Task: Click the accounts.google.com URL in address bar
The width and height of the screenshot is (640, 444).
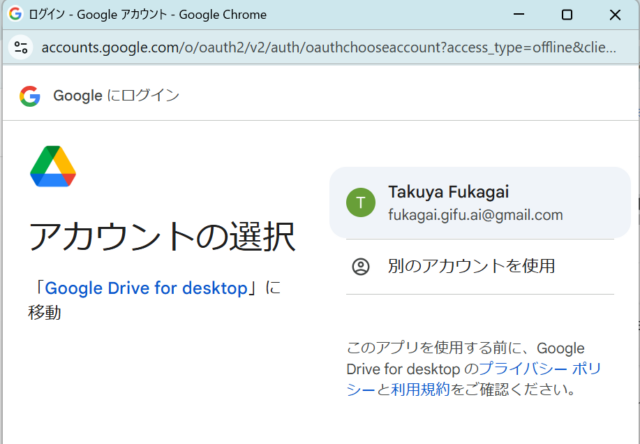Action: tap(329, 47)
